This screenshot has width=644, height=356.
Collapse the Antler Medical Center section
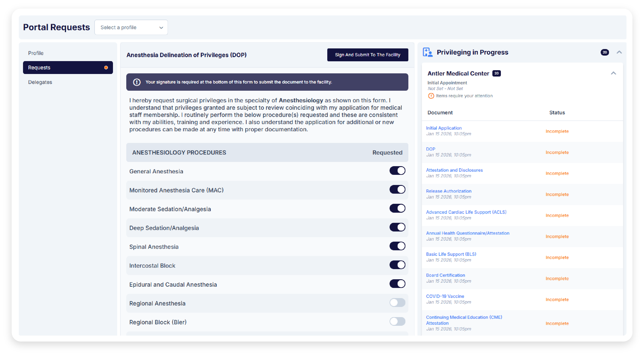(613, 73)
